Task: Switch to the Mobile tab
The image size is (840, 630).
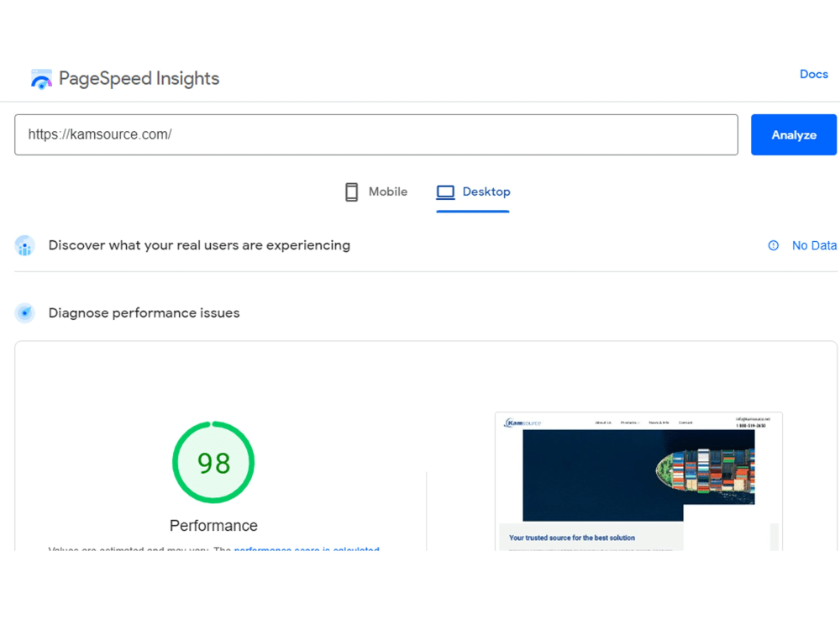Action: tap(376, 192)
